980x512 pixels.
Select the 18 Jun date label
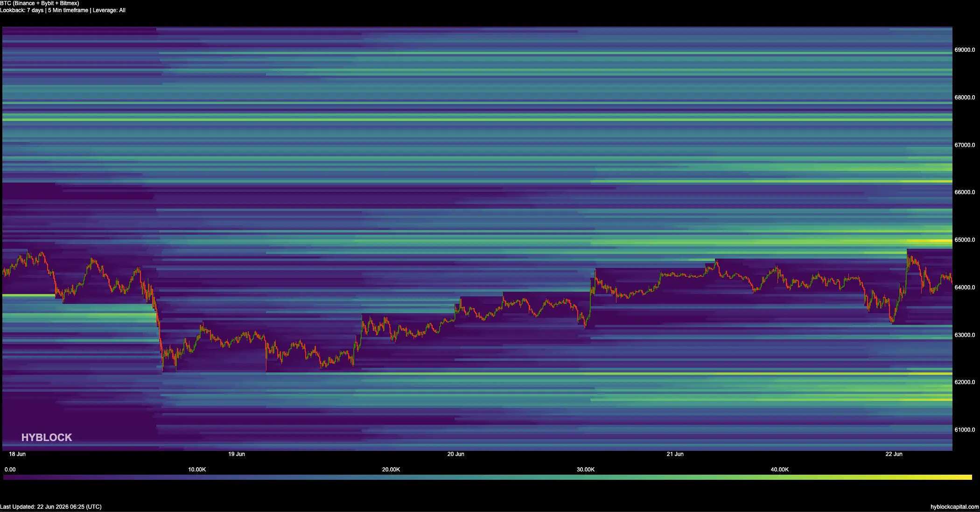tap(17, 454)
